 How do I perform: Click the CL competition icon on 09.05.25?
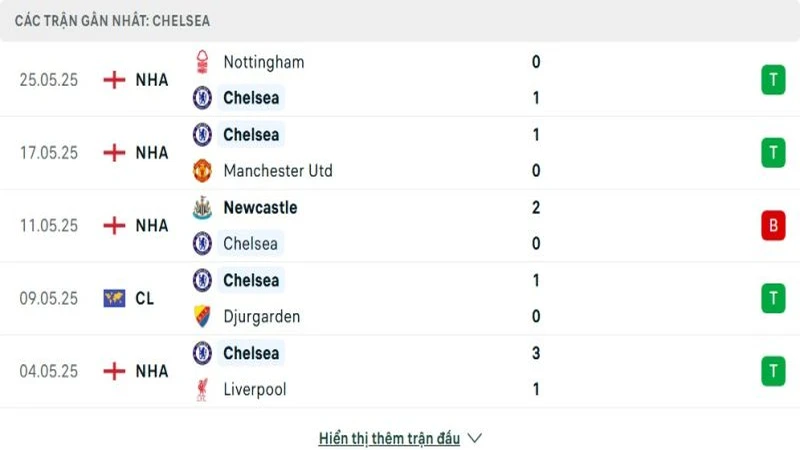115,298
